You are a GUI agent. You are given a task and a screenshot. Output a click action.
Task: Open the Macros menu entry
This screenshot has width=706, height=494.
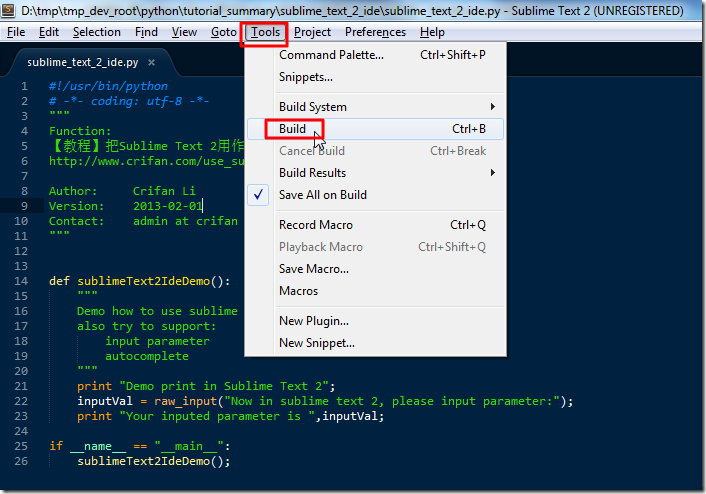tap(376, 291)
